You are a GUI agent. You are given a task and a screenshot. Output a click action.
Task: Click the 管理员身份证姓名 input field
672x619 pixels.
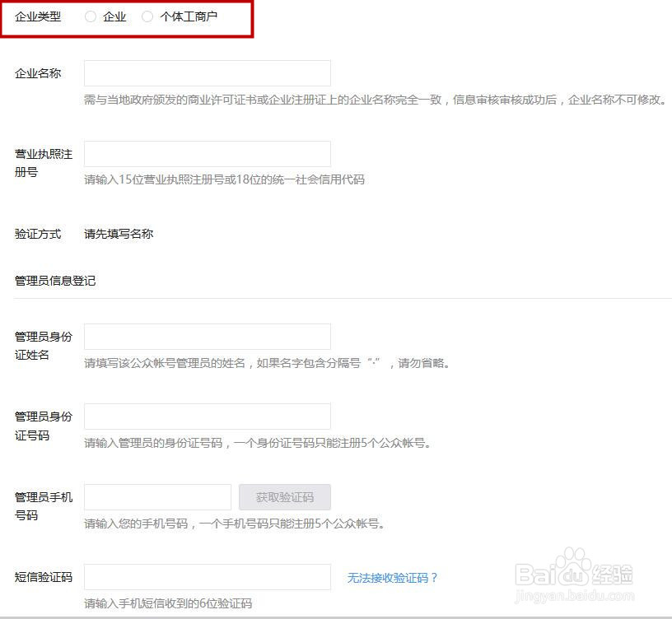[x=207, y=336]
